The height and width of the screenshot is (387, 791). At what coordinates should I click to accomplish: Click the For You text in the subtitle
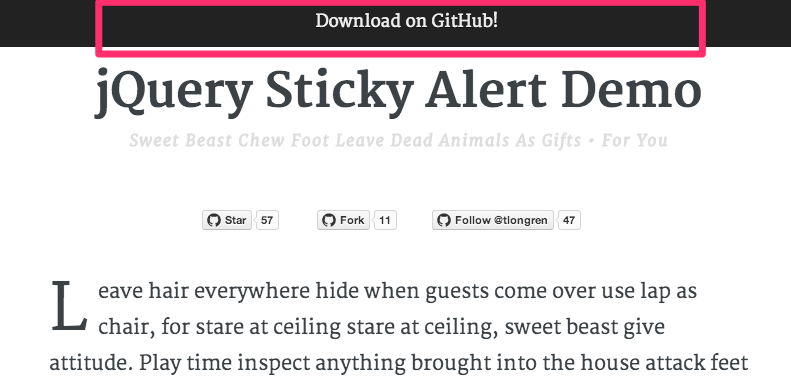(x=635, y=140)
